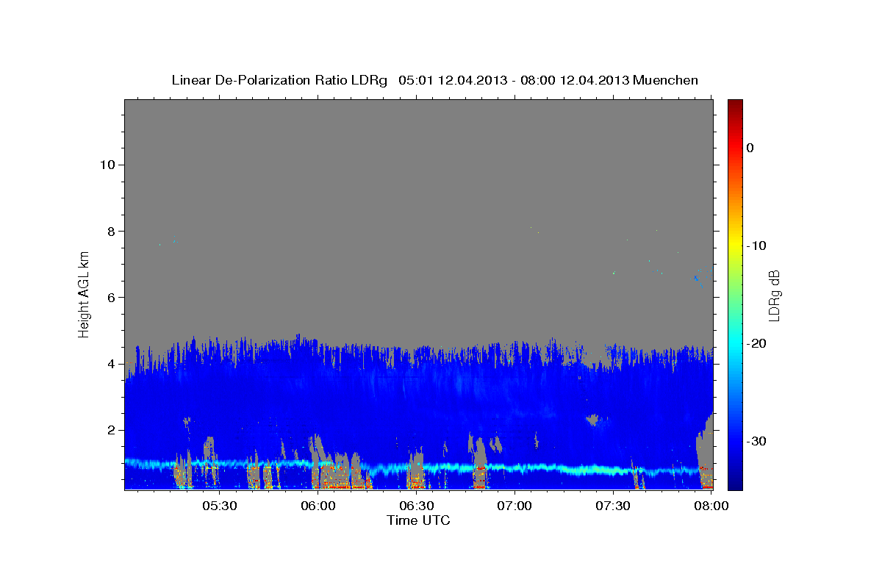The height and width of the screenshot is (588, 882).
Task: Click the colorbar value -20
Action: (x=757, y=343)
